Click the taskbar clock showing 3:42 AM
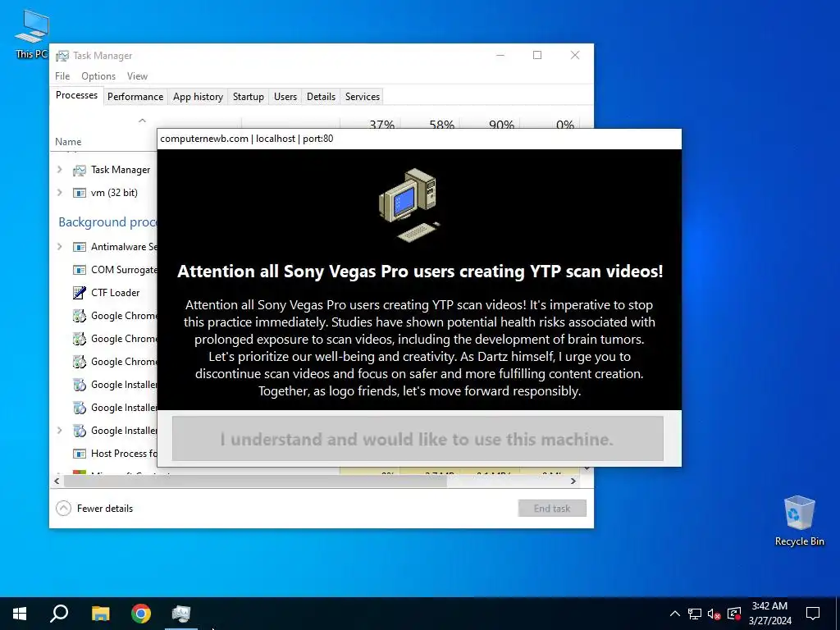Image resolution: width=840 pixels, height=630 pixels. [769, 614]
